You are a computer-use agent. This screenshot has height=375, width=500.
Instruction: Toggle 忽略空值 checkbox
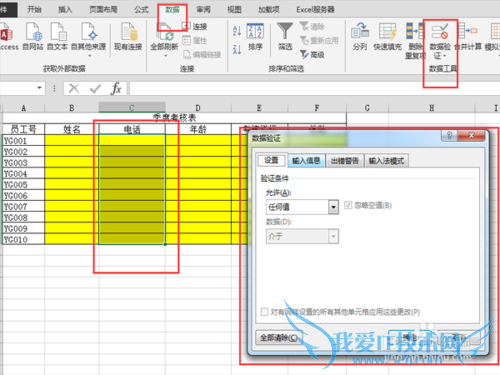pyautogui.click(x=348, y=205)
